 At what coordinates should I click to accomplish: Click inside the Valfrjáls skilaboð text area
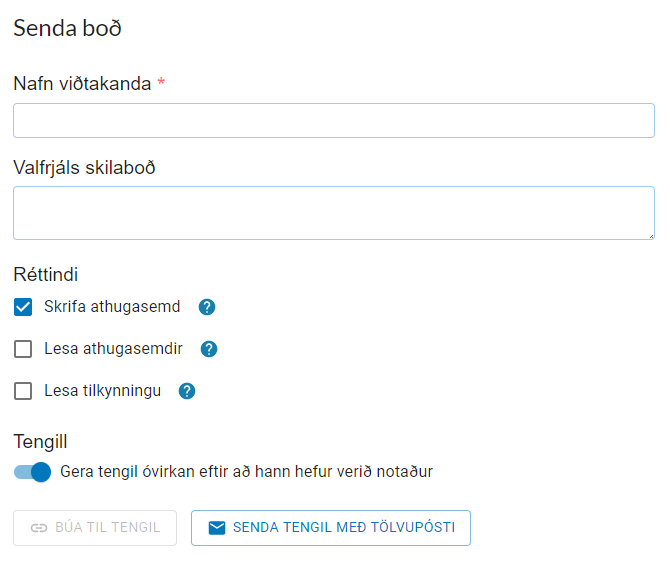coord(333,212)
